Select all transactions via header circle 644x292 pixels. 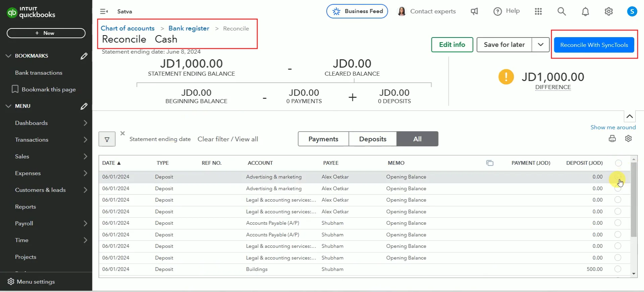click(619, 163)
